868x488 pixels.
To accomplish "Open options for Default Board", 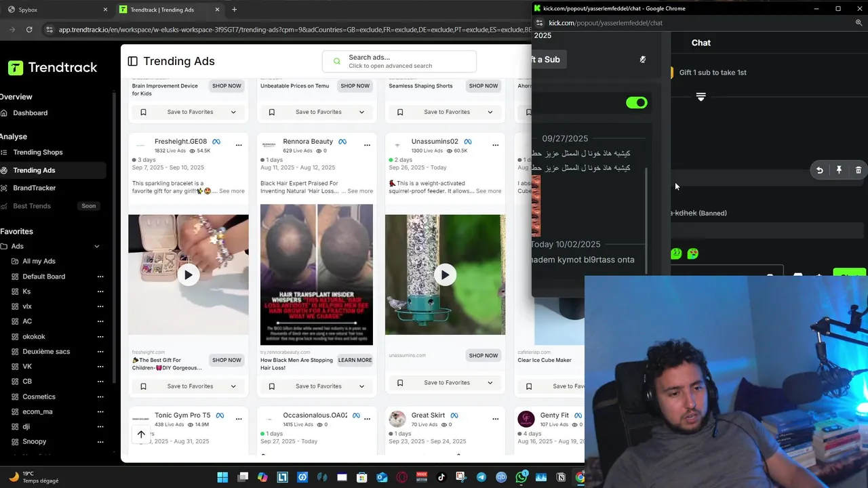I will [x=100, y=277].
